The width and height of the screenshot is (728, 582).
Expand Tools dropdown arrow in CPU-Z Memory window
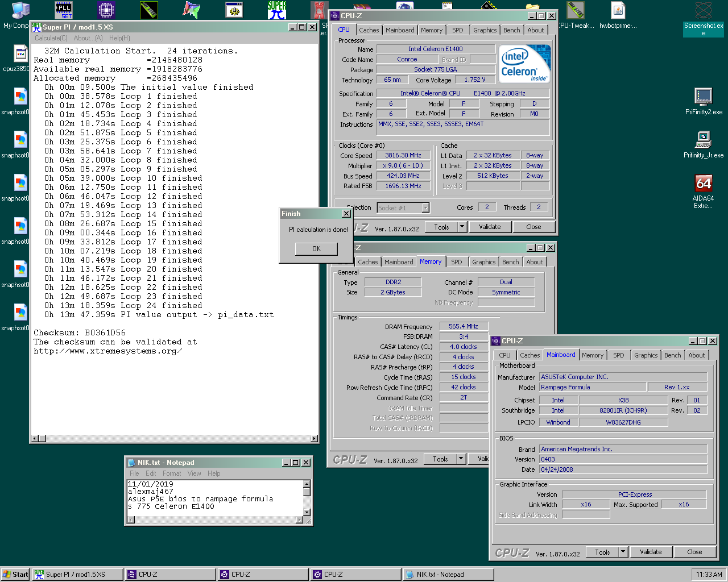(461, 459)
